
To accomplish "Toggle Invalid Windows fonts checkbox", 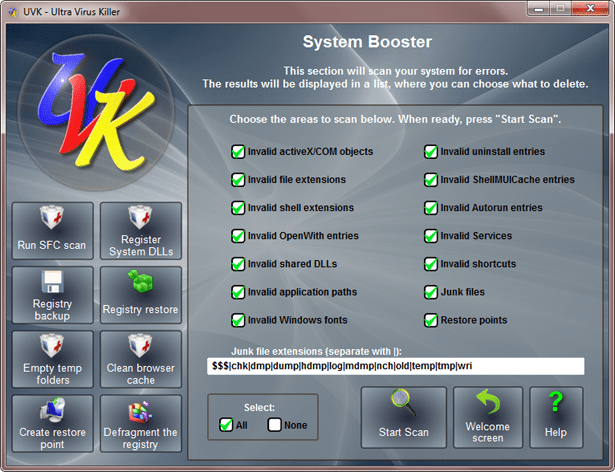I will 238,320.
